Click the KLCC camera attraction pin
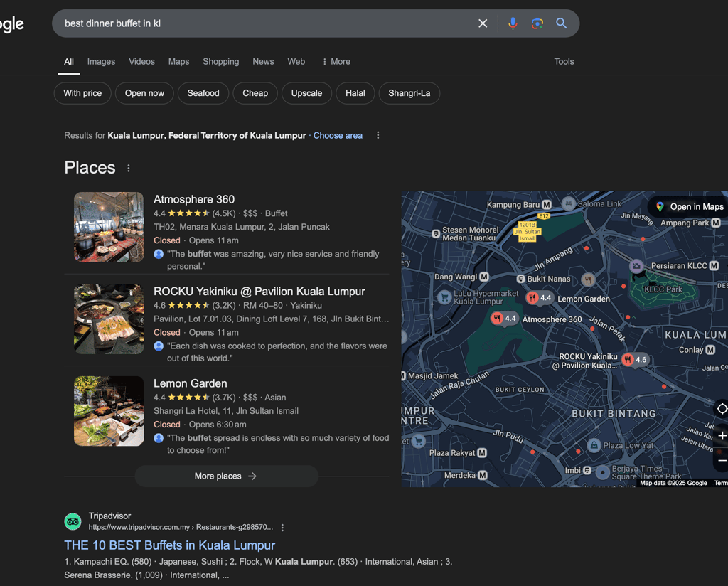The image size is (728, 586). pyautogui.click(x=636, y=266)
